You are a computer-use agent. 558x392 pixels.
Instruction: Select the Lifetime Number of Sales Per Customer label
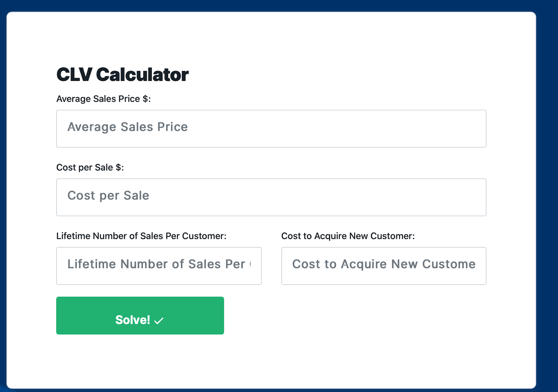141,236
